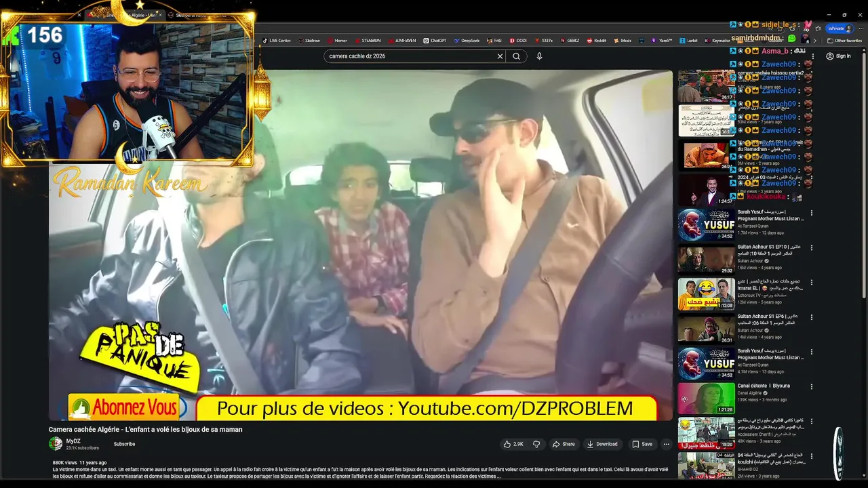Open the AIMHAVEN bookmark

[401, 41]
